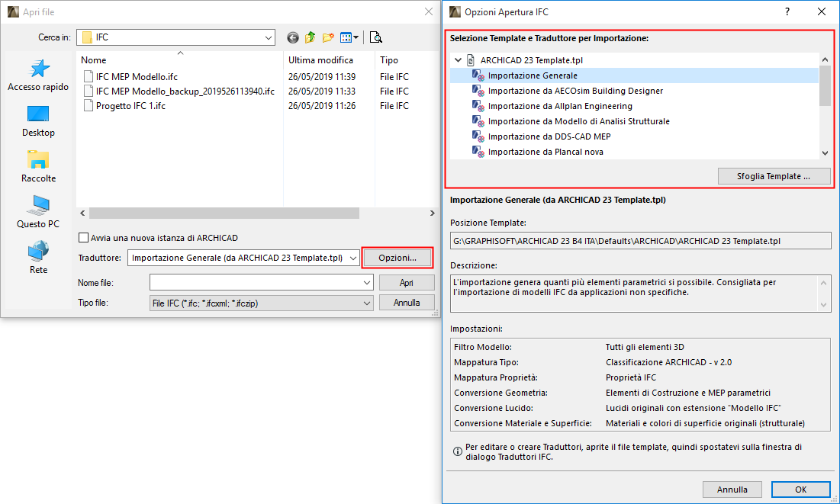Viewport: 840px width, 504px height.
Task: Click the Opzioni... button
Action: pyautogui.click(x=397, y=258)
